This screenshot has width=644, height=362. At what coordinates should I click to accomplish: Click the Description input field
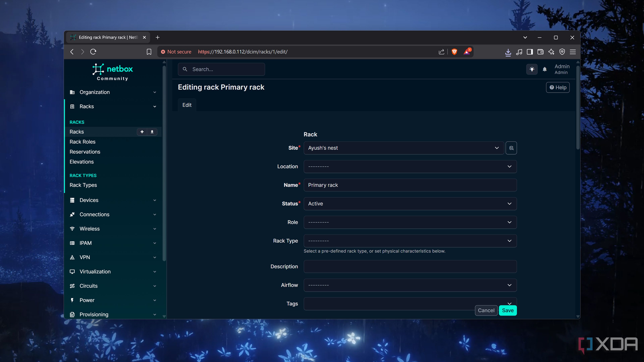coord(410,267)
